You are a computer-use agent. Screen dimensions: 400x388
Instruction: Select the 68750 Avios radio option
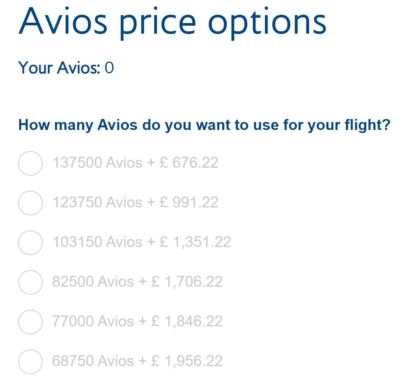point(30,361)
